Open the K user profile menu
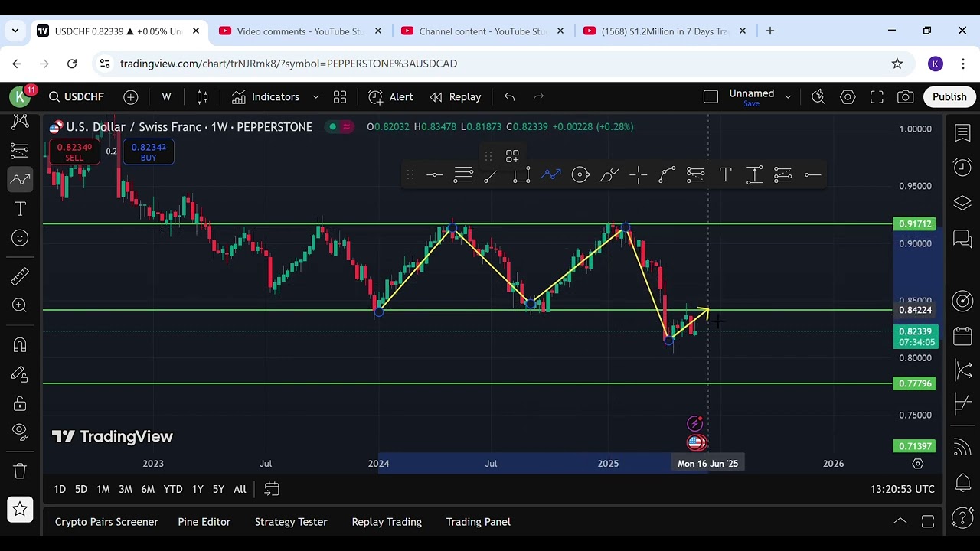 (x=20, y=96)
